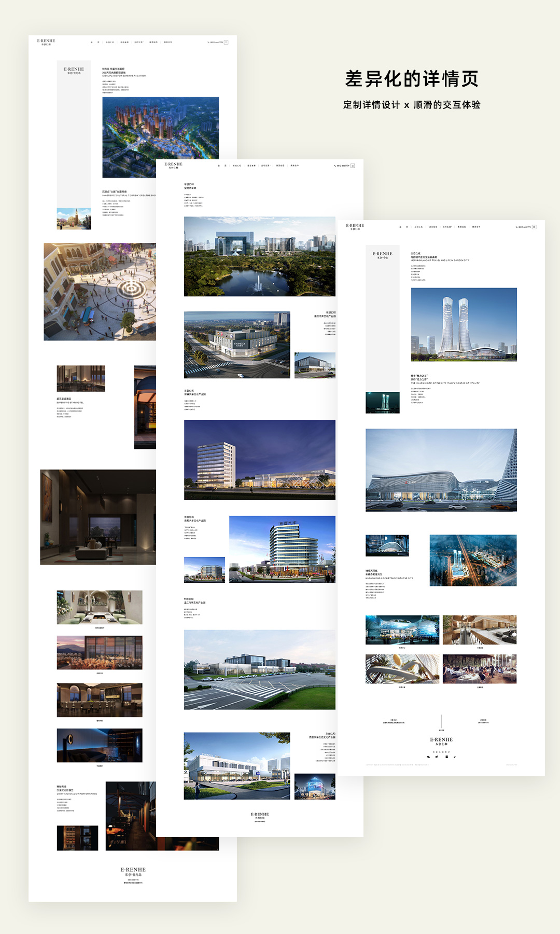
Task: Open hamburger menu icon on left page header
Action: click(x=226, y=43)
